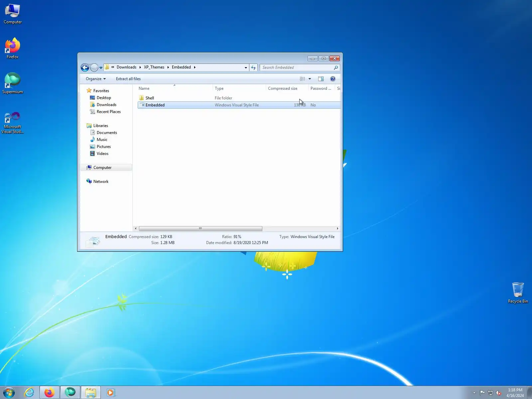Click Extract all files
The image size is (532, 399).
[x=128, y=79]
